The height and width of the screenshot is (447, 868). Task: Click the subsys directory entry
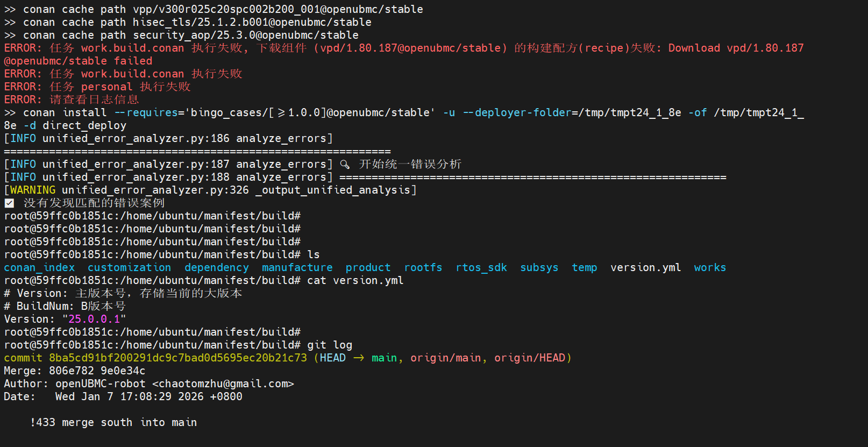pos(539,267)
